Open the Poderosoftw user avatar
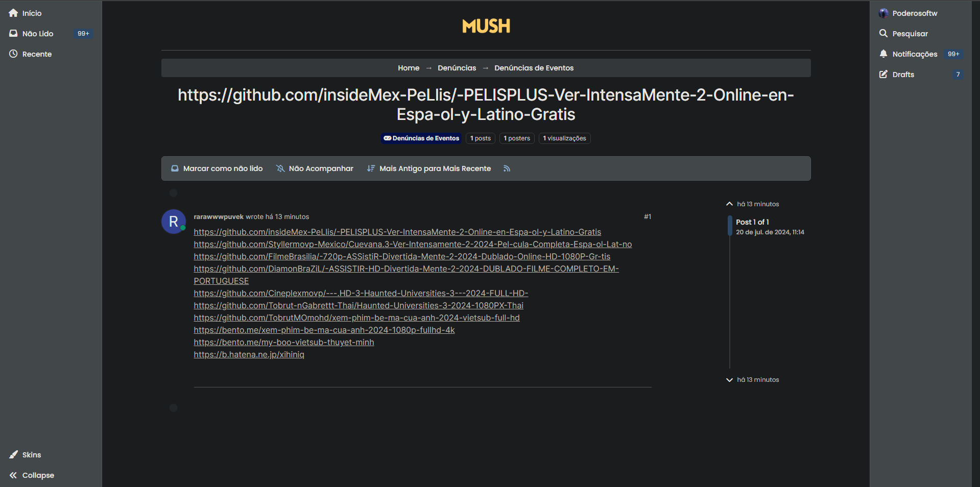This screenshot has width=980, height=487. [883, 13]
